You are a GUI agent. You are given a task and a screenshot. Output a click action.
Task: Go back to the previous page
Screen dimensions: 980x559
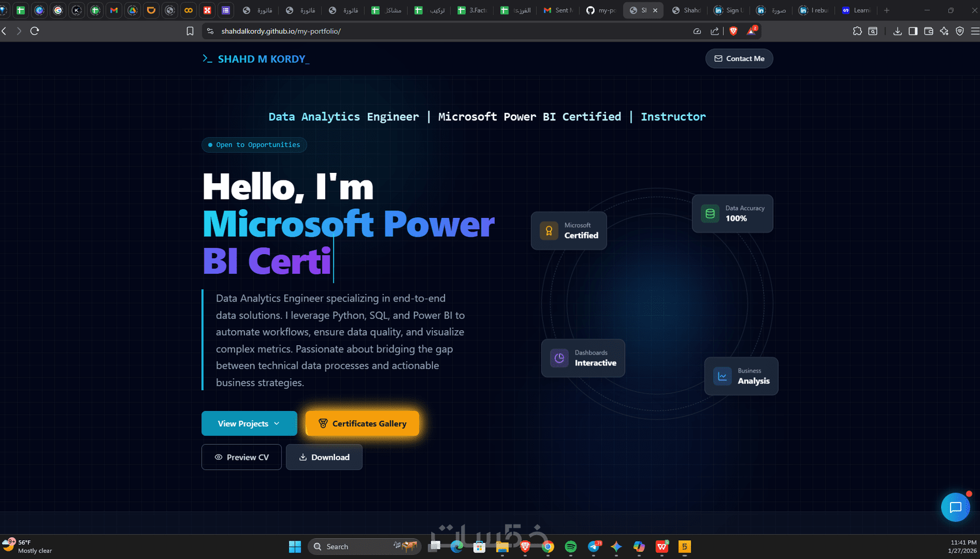(4, 31)
